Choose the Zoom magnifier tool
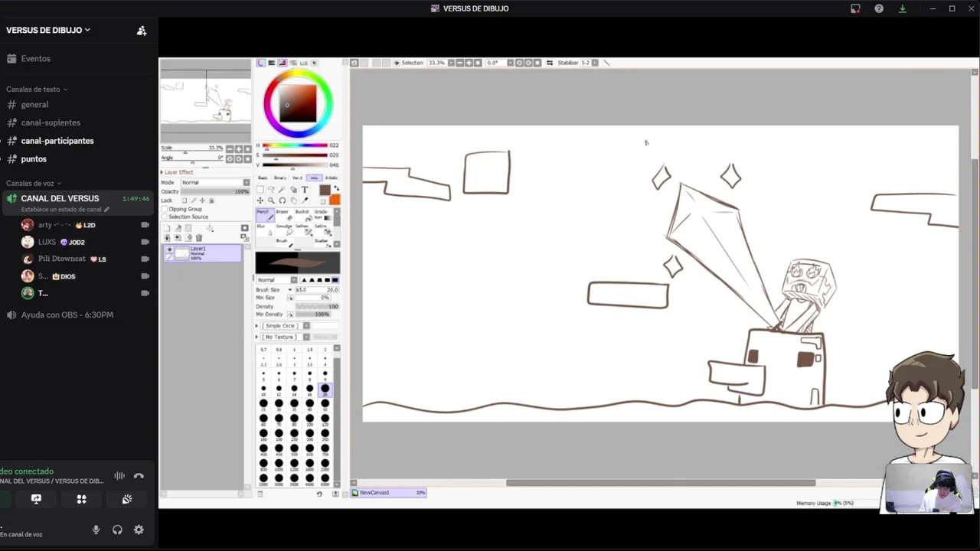Viewport: 980px width, 551px height. (x=271, y=201)
